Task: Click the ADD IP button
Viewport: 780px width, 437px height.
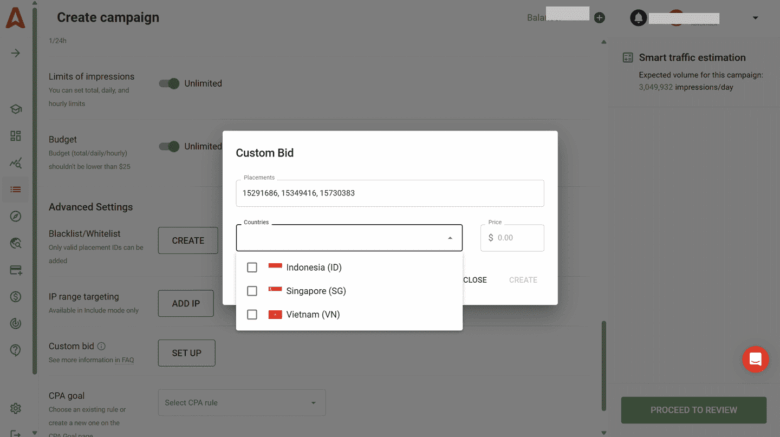Action: (x=186, y=303)
